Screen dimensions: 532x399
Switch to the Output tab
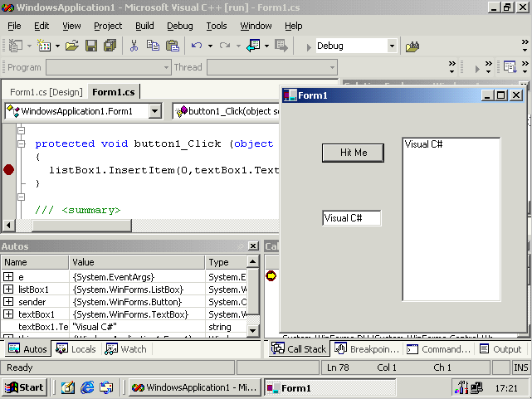click(500, 349)
